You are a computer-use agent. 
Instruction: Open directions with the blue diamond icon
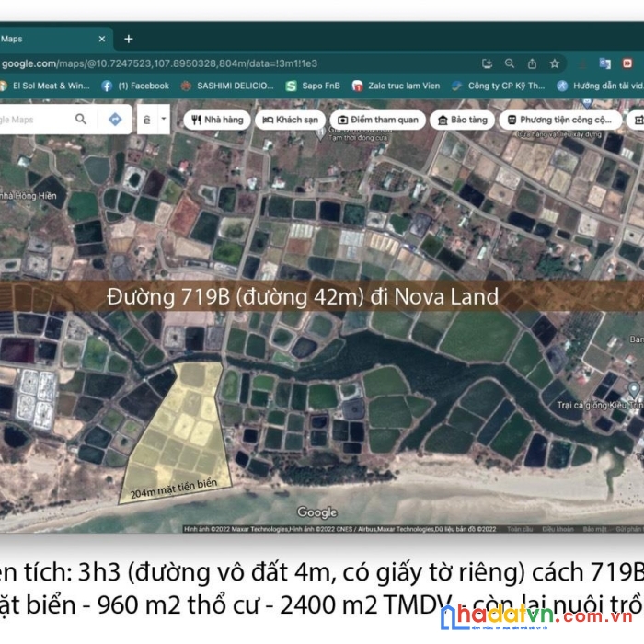coord(115,120)
